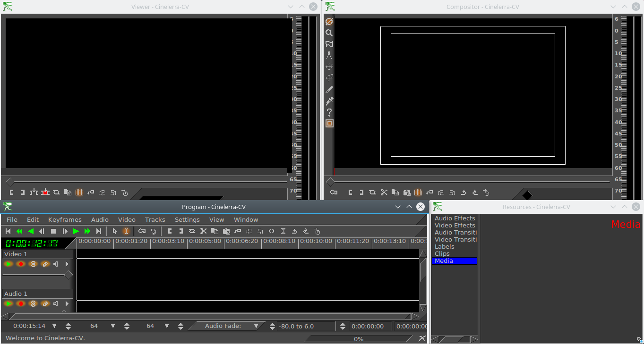Screen dimensions: 644x344
Task: Select Video Effects in the Resources list
Action: 455,226
